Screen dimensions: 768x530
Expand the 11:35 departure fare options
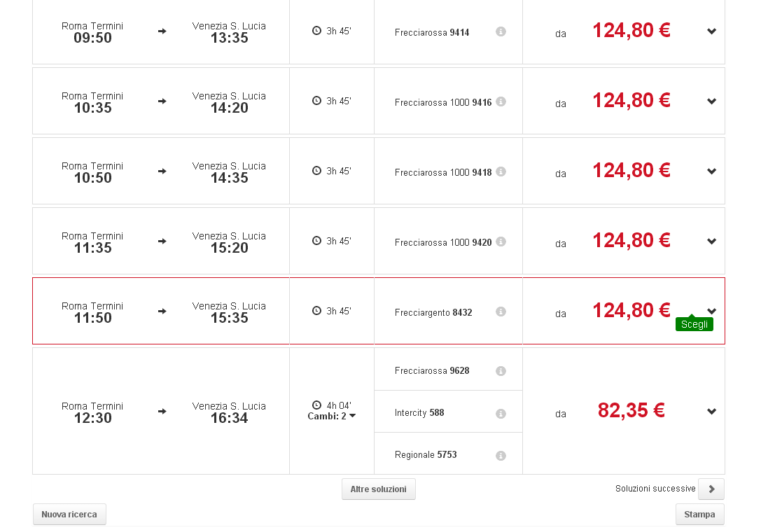coord(712,241)
